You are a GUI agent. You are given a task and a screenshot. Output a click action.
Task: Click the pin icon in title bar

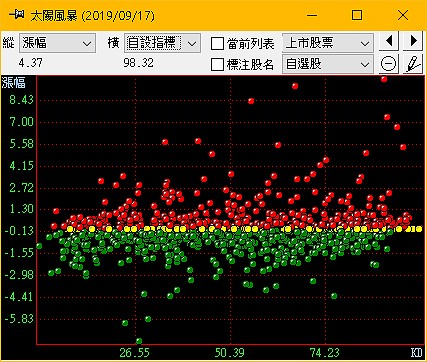17,15
